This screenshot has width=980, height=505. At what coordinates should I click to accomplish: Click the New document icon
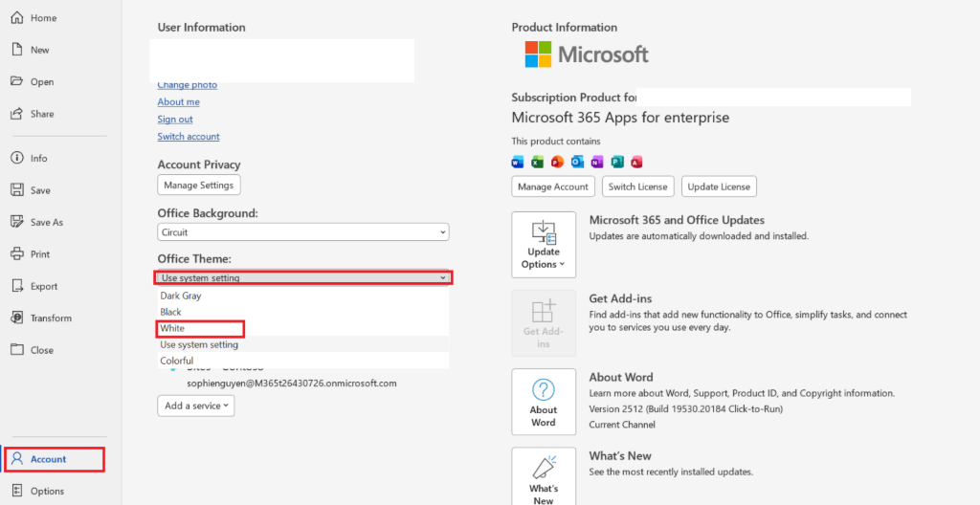pos(17,50)
